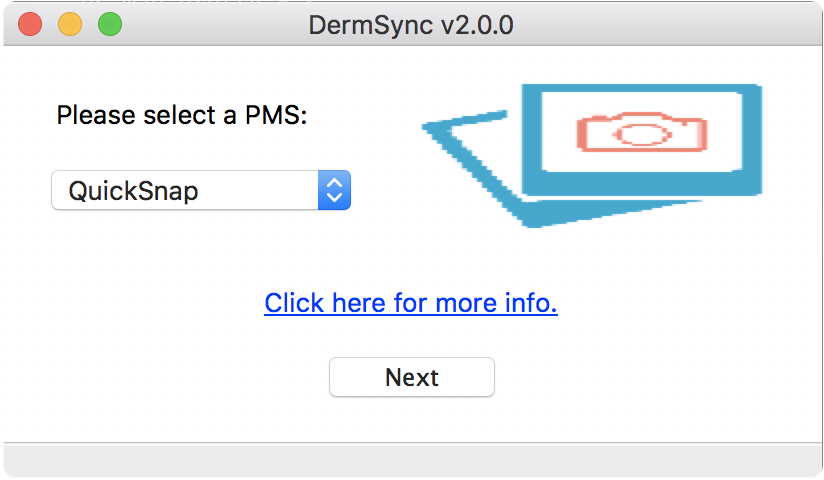824x480 pixels.
Task: Click the "Click here" start of the hyperlink
Action: pos(325,303)
